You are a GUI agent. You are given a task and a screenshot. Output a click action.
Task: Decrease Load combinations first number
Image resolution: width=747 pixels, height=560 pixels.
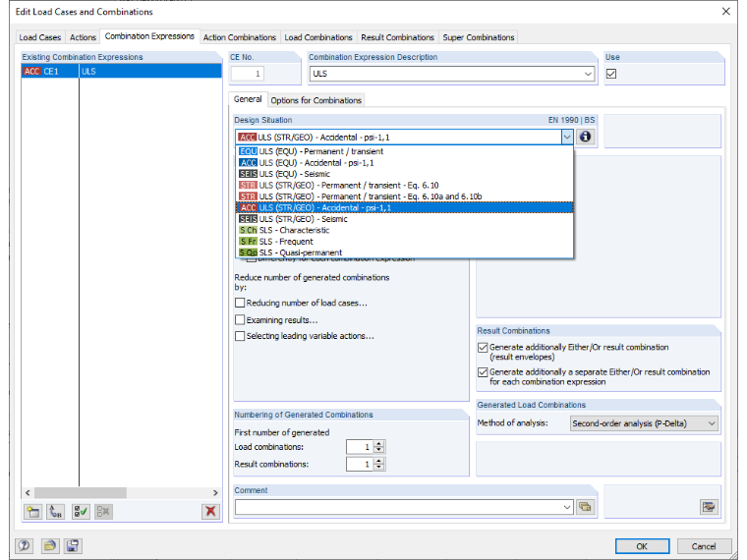[379, 450]
